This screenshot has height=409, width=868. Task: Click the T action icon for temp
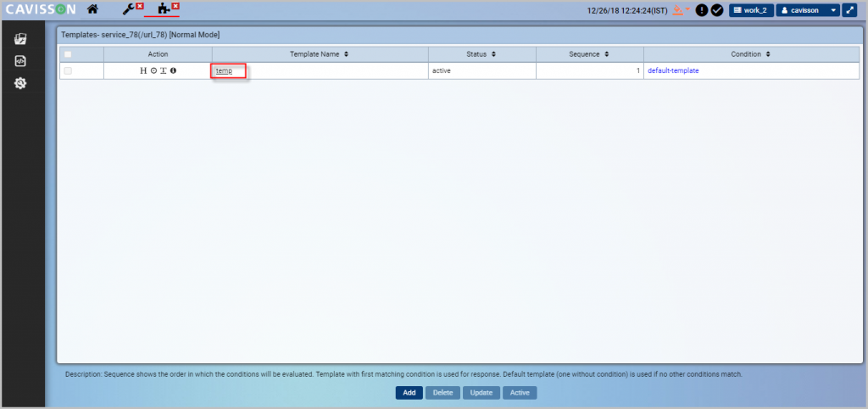pyautogui.click(x=164, y=71)
